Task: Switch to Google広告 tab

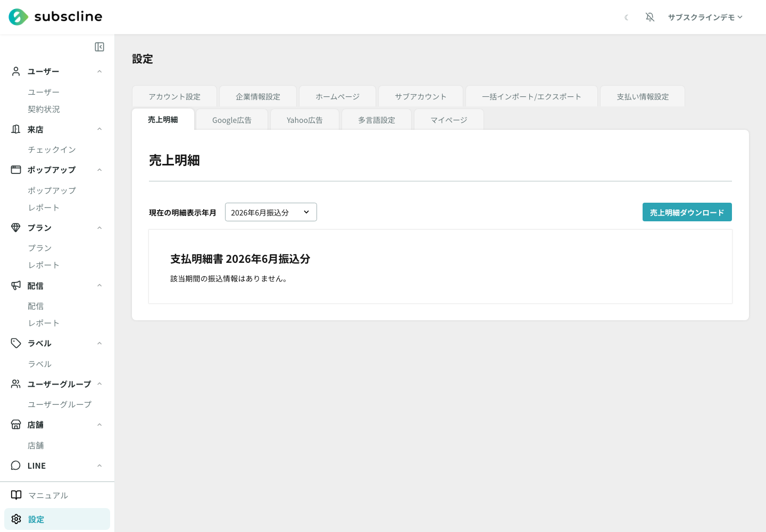Action: [x=232, y=120]
